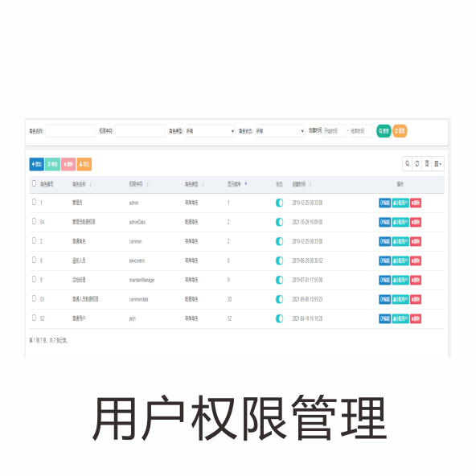Screen dimensions: 476x476
Task: Expand the columns grid dropdown in toolbar
Action: (x=437, y=164)
